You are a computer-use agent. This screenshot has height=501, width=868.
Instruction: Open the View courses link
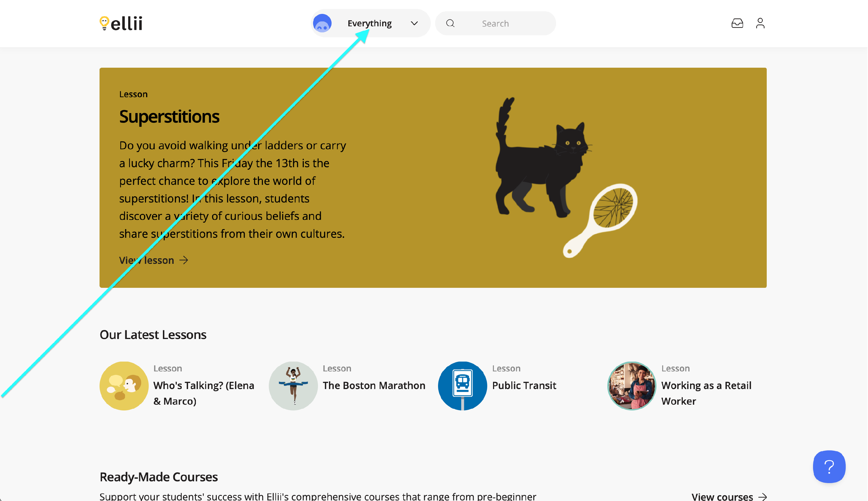[x=722, y=497]
